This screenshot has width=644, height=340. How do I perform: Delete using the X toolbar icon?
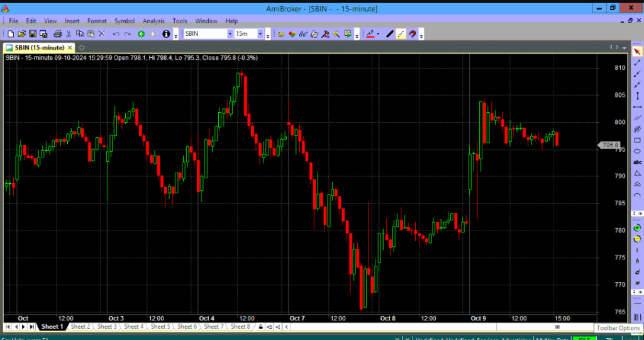coord(102,34)
